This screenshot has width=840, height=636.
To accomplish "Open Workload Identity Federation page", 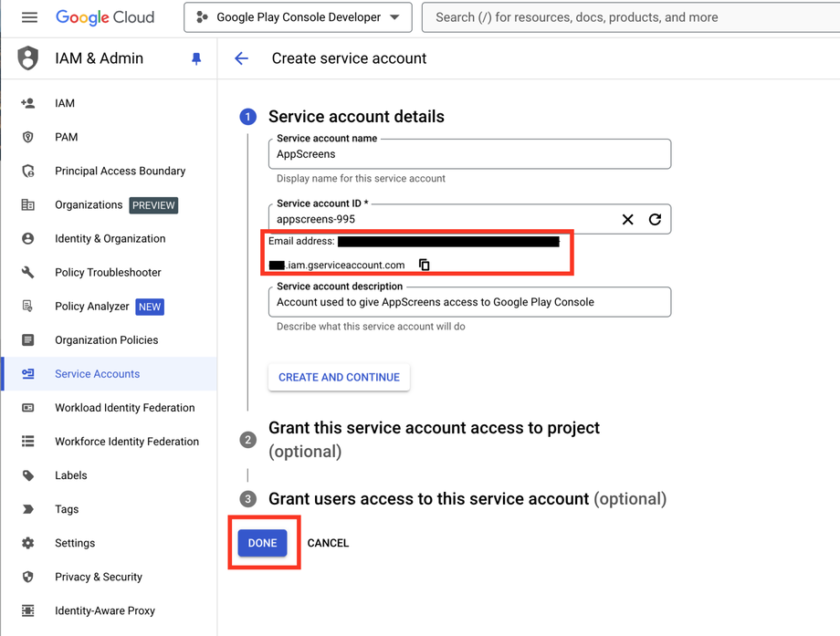I will [124, 408].
